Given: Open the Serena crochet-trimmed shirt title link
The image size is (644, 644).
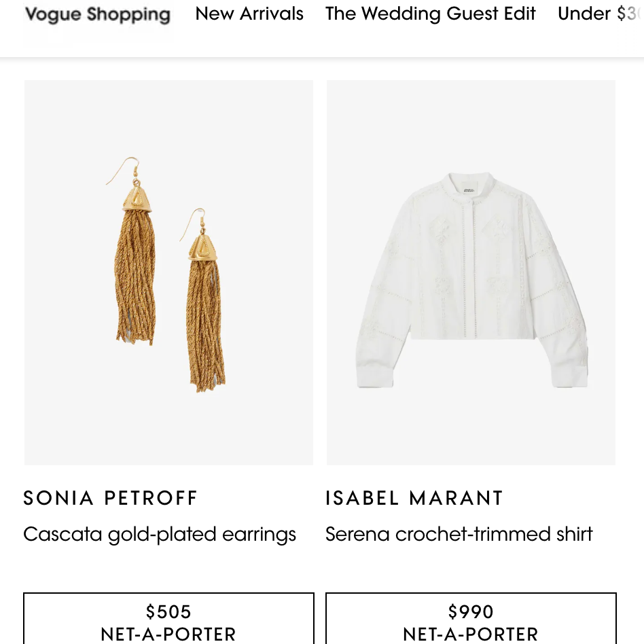Looking at the screenshot, I should [x=459, y=534].
